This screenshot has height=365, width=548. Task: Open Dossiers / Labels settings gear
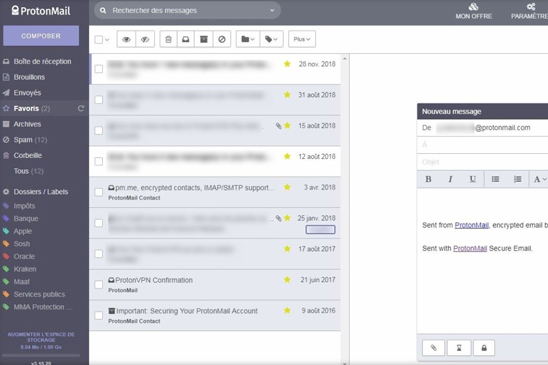point(6,192)
